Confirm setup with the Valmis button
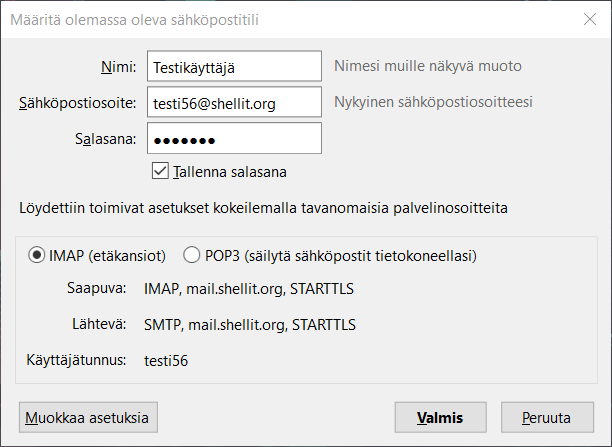The image size is (612, 447). tap(440, 417)
